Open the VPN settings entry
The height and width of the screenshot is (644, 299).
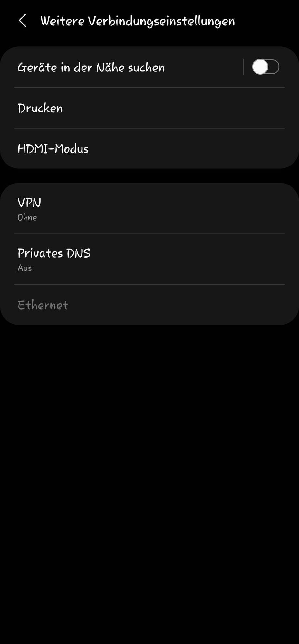click(149, 209)
